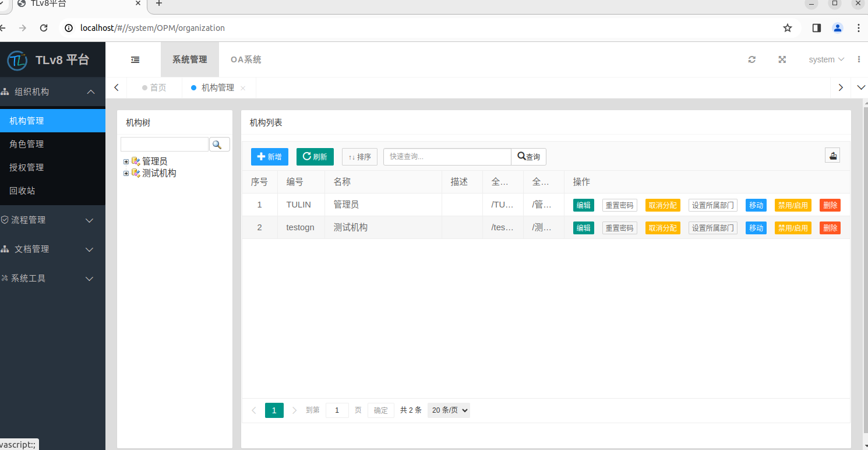Focus the 机构树 search input field
This screenshot has height=450, width=868.
tap(165, 145)
